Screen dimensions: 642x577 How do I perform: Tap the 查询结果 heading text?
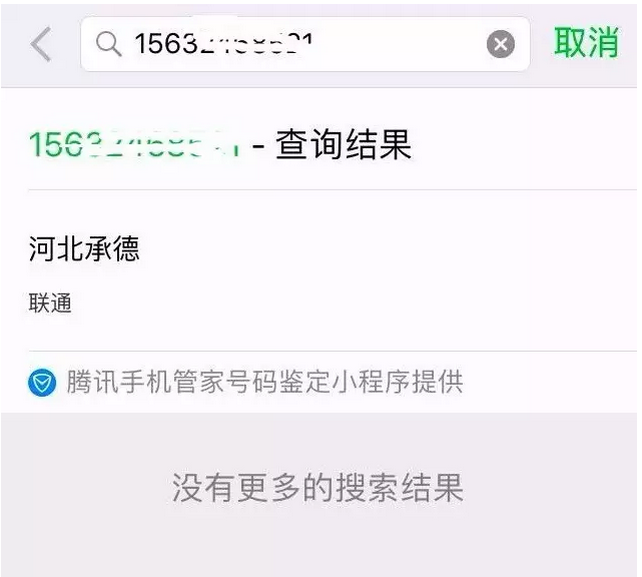pos(343,144)
